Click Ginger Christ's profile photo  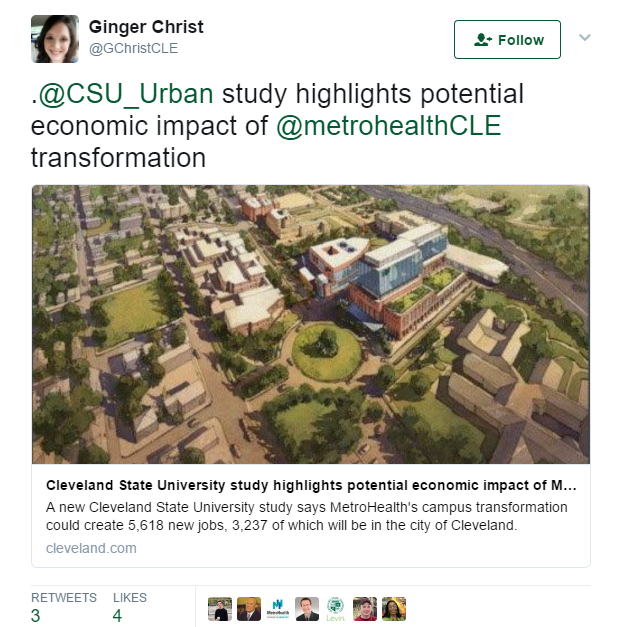(55, 39)
